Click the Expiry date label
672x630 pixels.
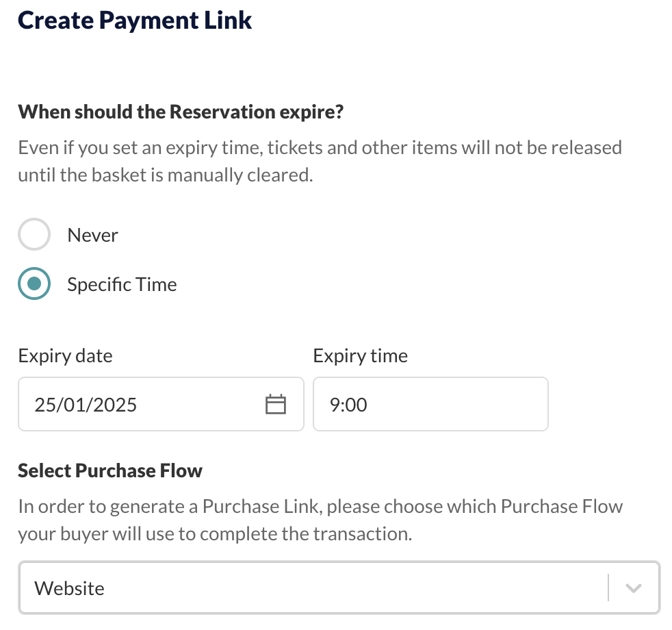click(x=65, y=356)
